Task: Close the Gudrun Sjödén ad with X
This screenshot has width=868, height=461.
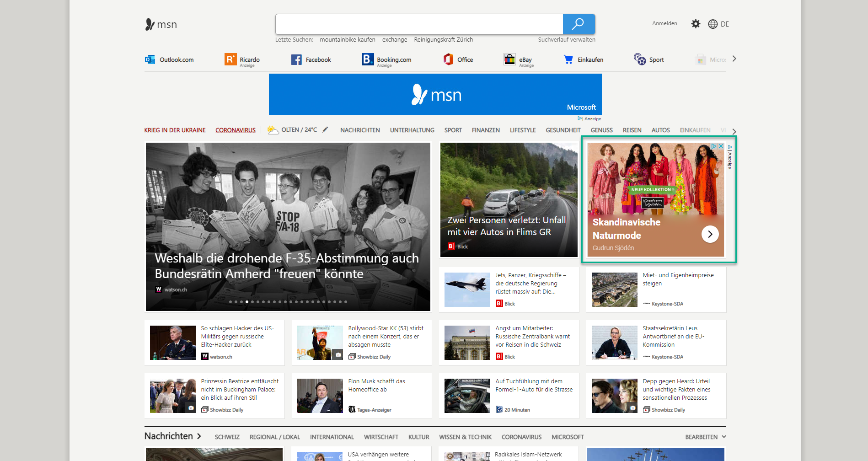Action: click(x=721, y=146)
